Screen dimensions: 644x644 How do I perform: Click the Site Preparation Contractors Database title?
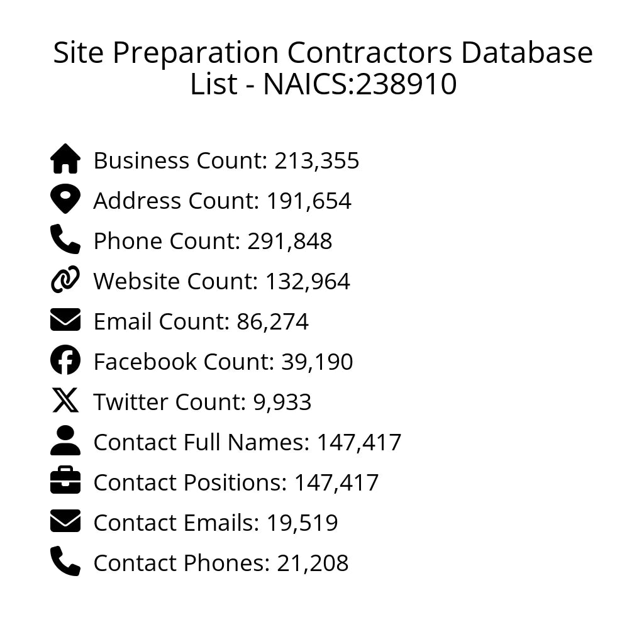(x=323, y=68)
